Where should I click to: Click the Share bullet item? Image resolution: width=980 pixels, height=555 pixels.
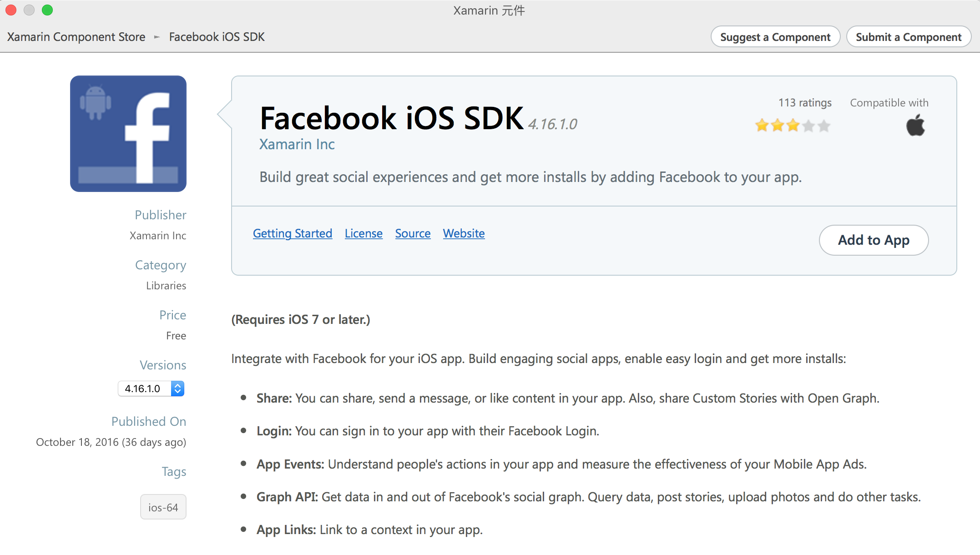pos(568,399)
